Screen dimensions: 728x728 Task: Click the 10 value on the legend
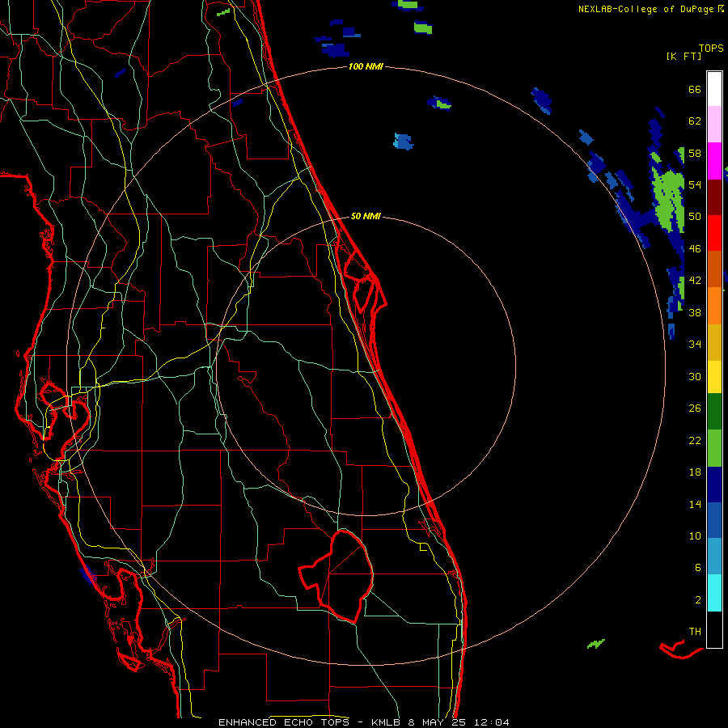tap(695, 535)
